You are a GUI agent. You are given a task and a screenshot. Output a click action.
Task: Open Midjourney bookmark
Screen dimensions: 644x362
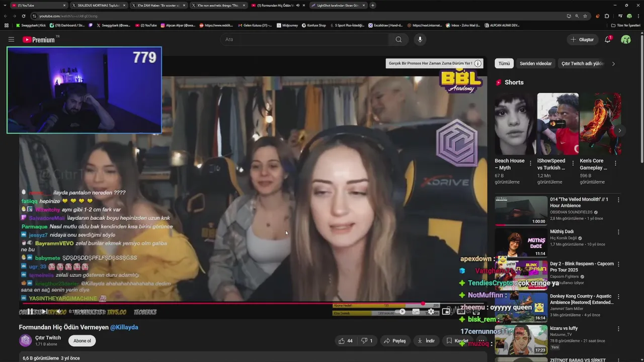pyautogui.click(x=287, y=25)
